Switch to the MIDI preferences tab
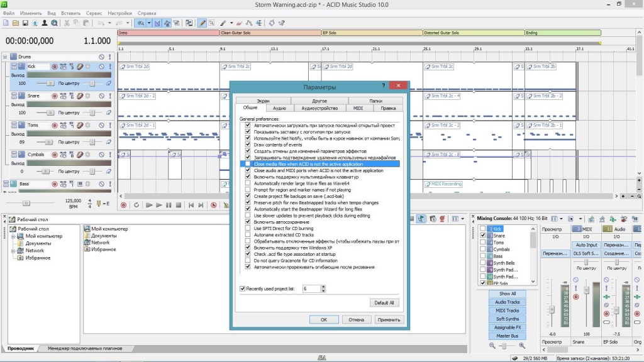 pyautogui.click(x=358, y=108)
